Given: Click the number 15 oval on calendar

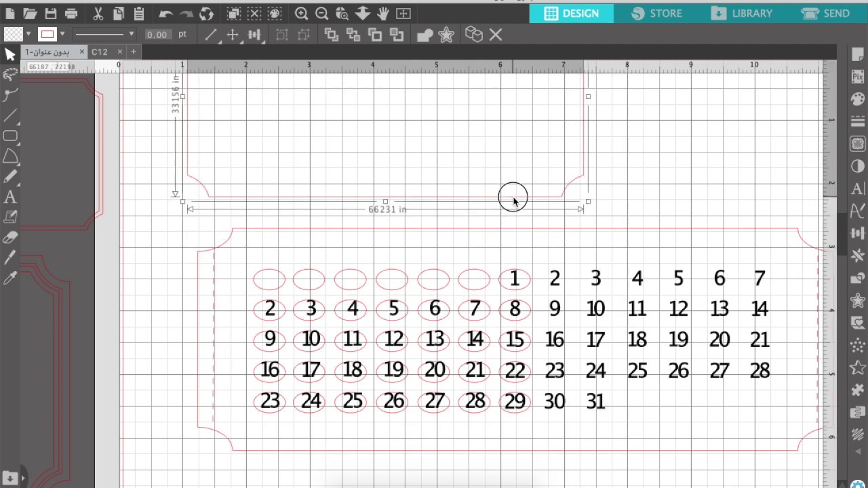Looking at the screenshot, I should pyautogui.click(x=515, y=340).
